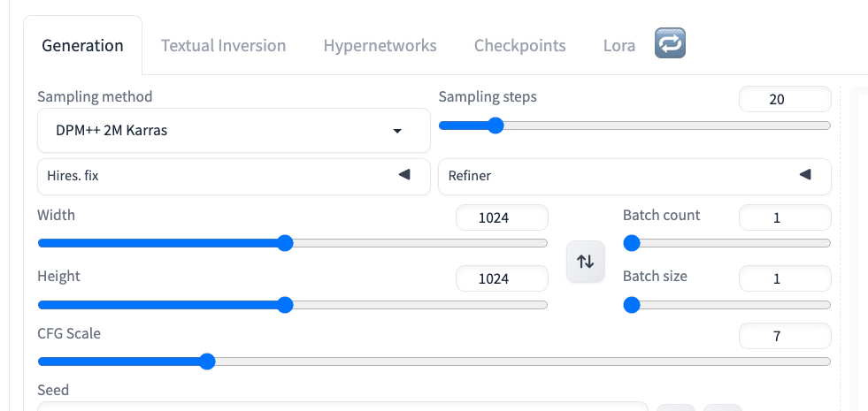
Task: Switch to the Textual Inversion tab
Action: [x=223, y=46]
